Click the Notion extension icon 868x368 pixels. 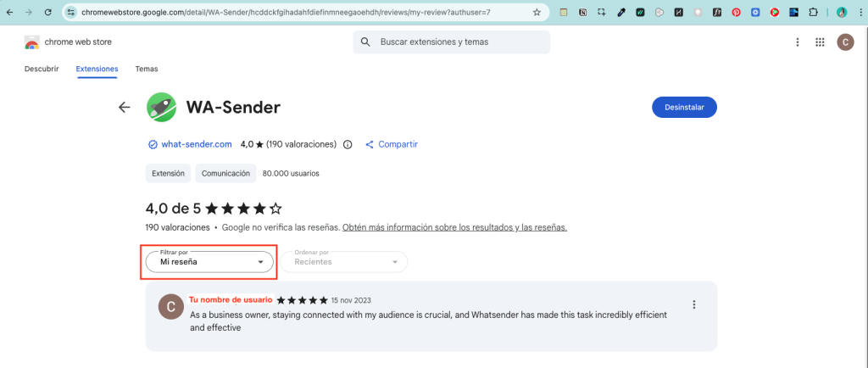[x=583, y=13]
